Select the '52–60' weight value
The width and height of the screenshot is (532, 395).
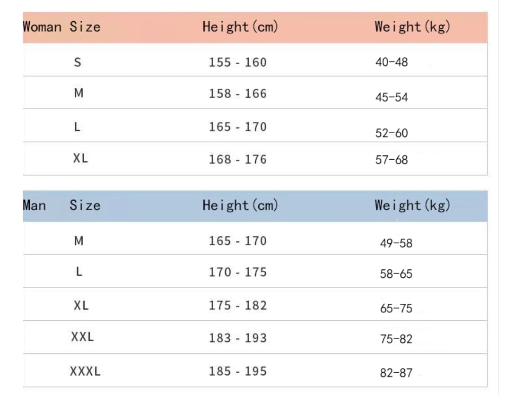coord(392,133)
